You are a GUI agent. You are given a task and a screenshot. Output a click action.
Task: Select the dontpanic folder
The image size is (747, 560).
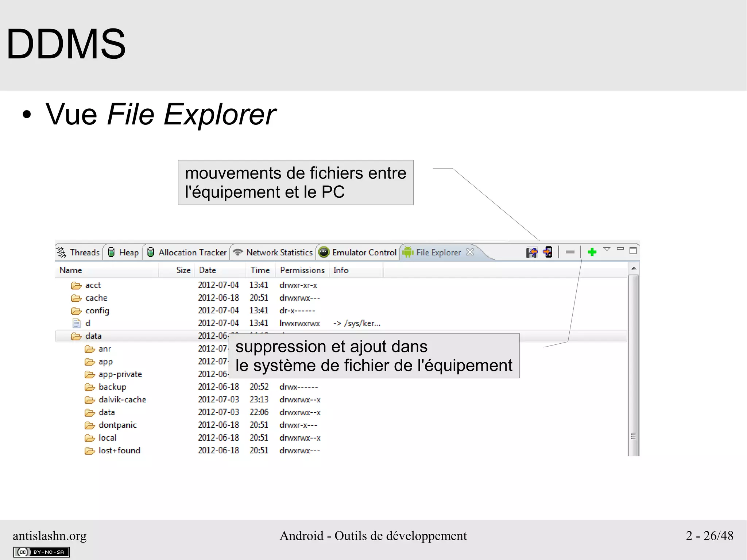tap(341, 425)
